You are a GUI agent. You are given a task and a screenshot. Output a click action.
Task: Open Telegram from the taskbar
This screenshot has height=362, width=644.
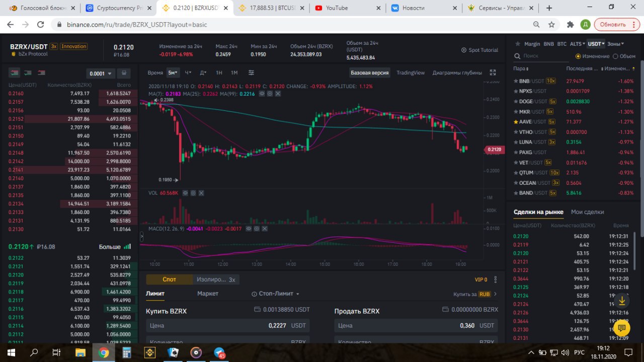(219, 352)
